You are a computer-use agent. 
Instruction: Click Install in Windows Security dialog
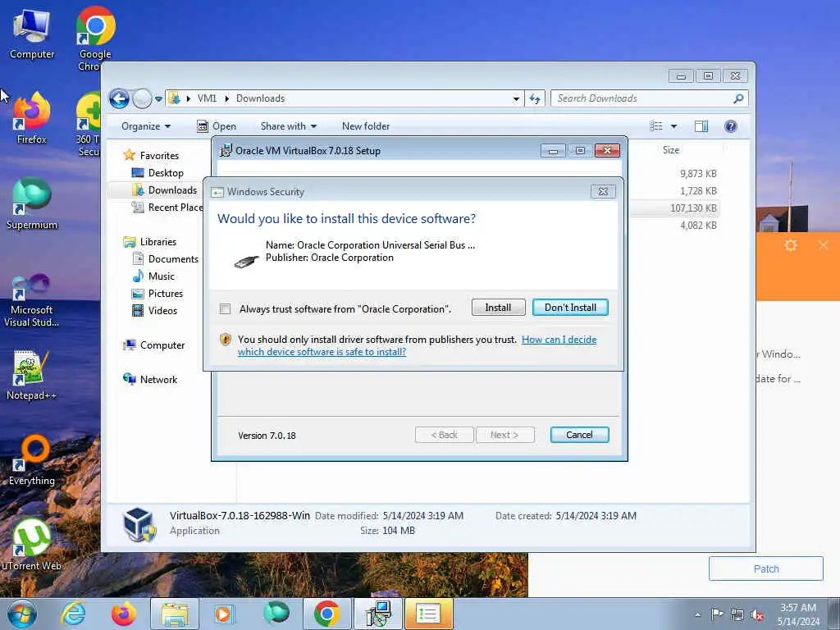pyautogui.click(x=498, y=308)
